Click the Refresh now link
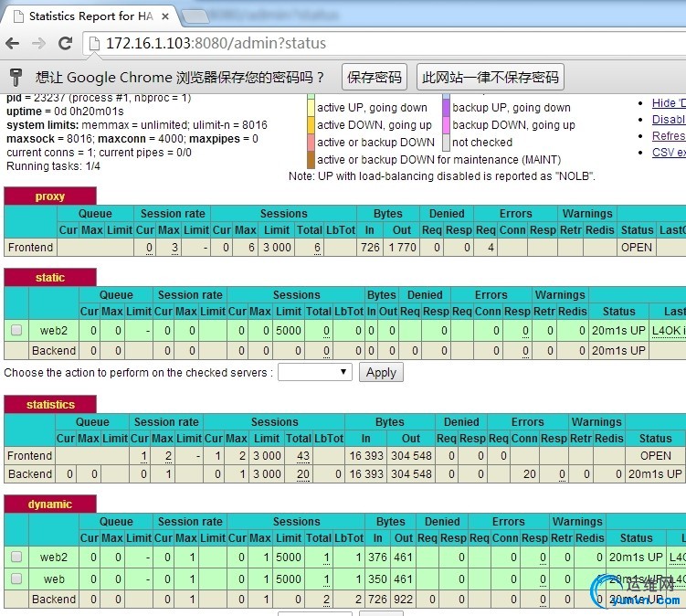The image size is (686, 616). [668, 136]
